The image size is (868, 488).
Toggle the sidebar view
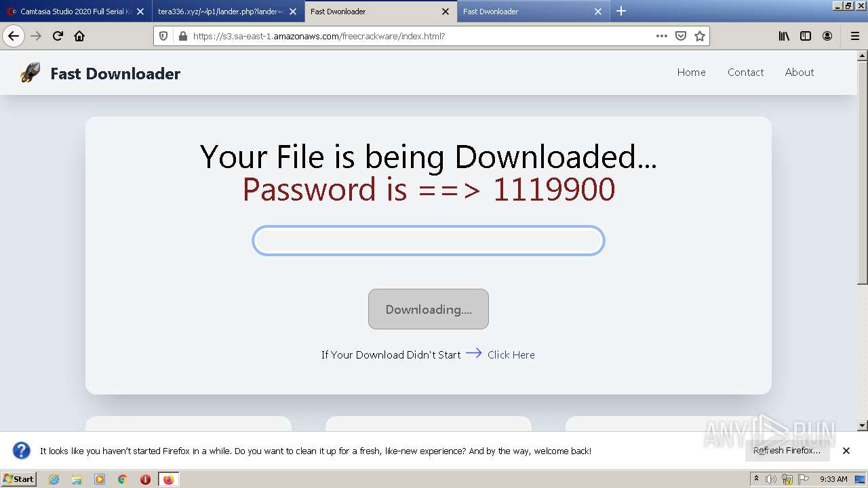806,36
